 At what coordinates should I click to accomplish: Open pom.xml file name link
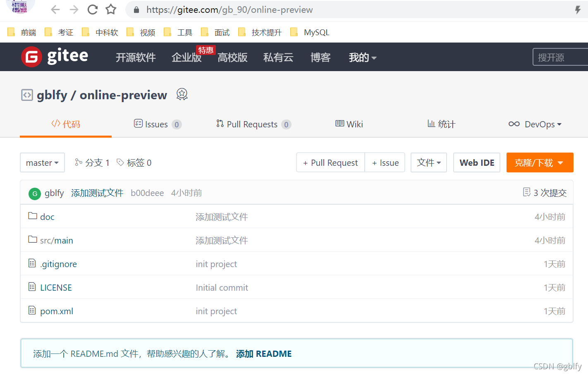coord(57,311)
